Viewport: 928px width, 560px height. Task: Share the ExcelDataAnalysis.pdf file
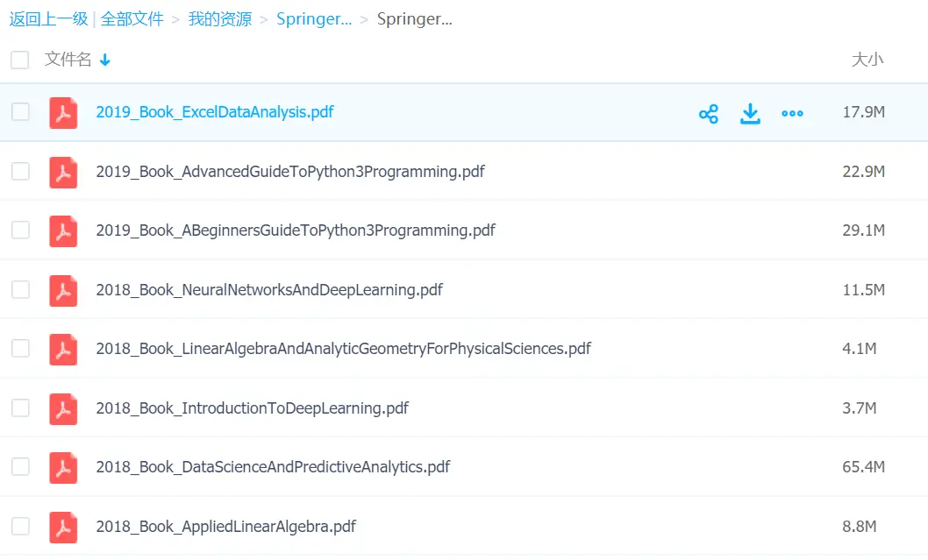(x=709, y=114)
